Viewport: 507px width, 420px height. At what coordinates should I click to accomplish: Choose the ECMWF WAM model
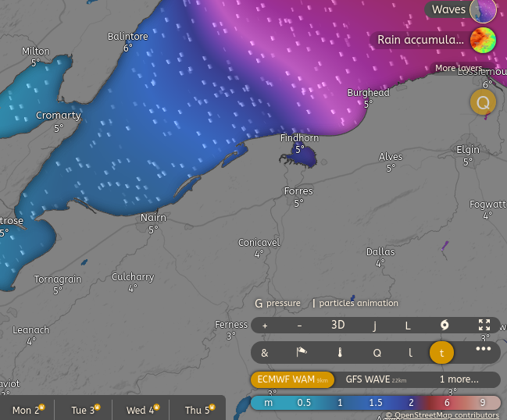click(292, 379)
